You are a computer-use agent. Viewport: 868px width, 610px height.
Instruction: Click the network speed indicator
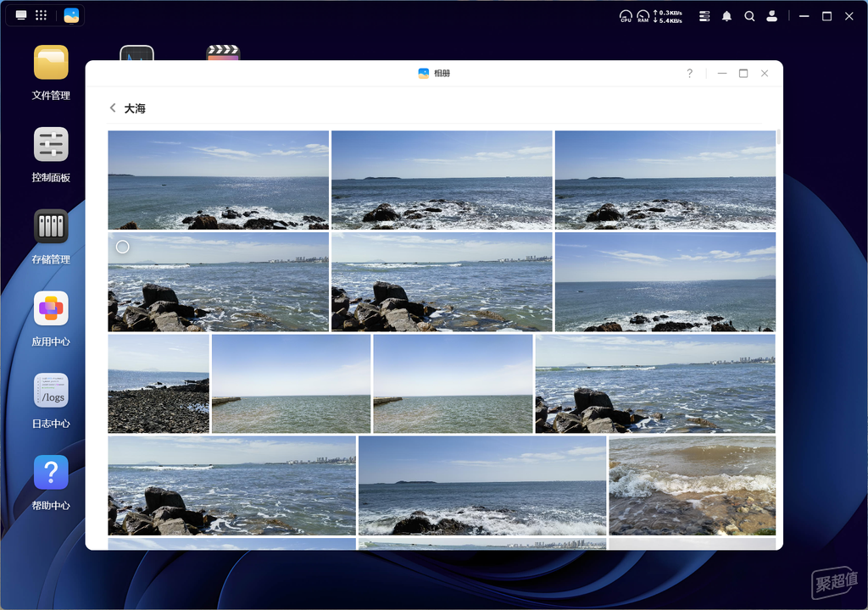point(668,16)
